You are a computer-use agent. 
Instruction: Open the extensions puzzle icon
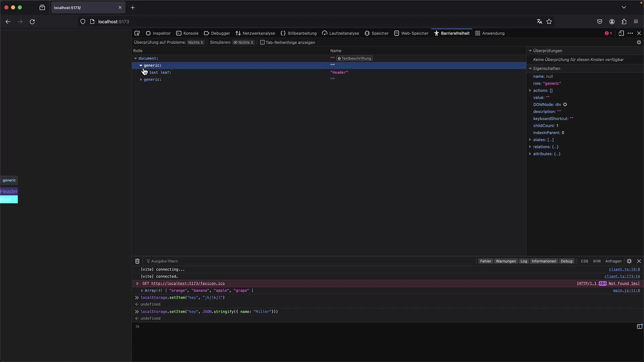pos(624,22)
